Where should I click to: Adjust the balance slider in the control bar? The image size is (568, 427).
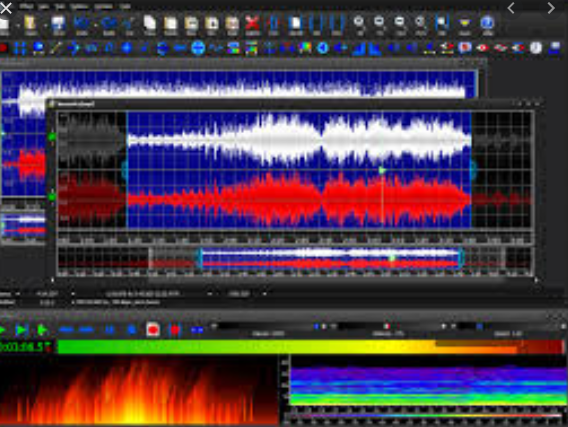tap(388, 326)
